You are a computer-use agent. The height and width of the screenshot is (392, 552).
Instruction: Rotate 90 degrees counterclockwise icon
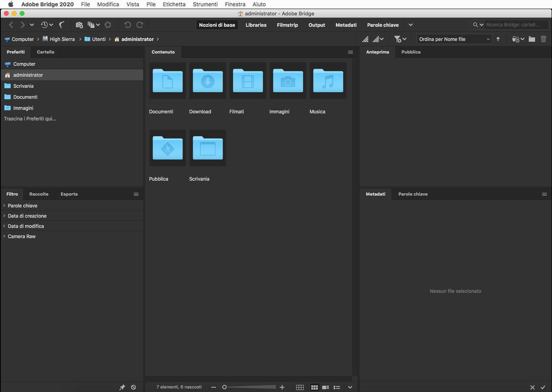(128, 24)
